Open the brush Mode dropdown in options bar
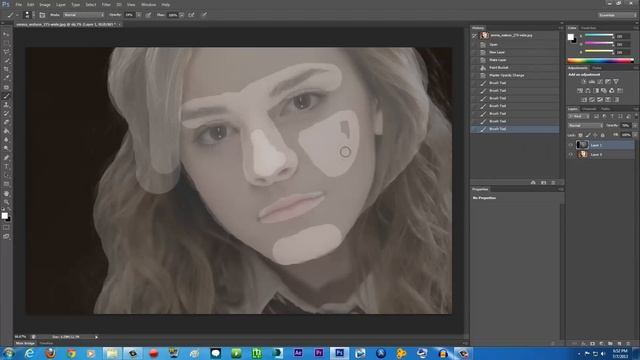Viewport: 640px width, 360px height. pyautogui.click(x=84, y=15)
